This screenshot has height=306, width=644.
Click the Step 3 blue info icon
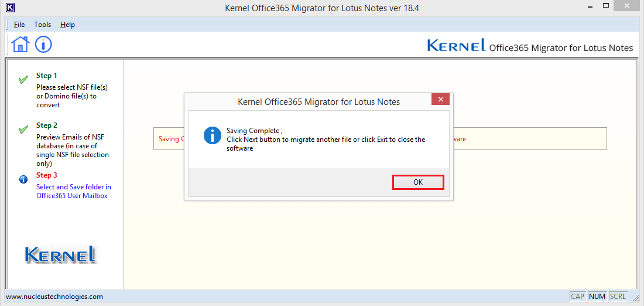[23, 179]
